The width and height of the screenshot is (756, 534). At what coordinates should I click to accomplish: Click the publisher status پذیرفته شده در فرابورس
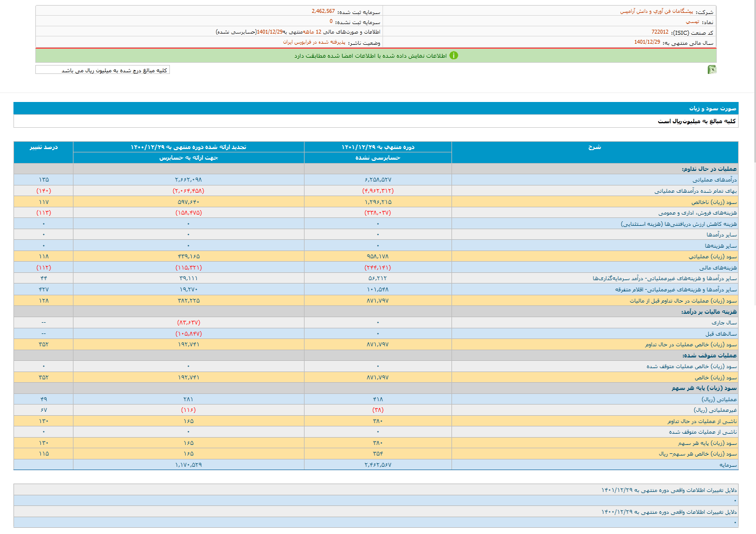point(314,43)
